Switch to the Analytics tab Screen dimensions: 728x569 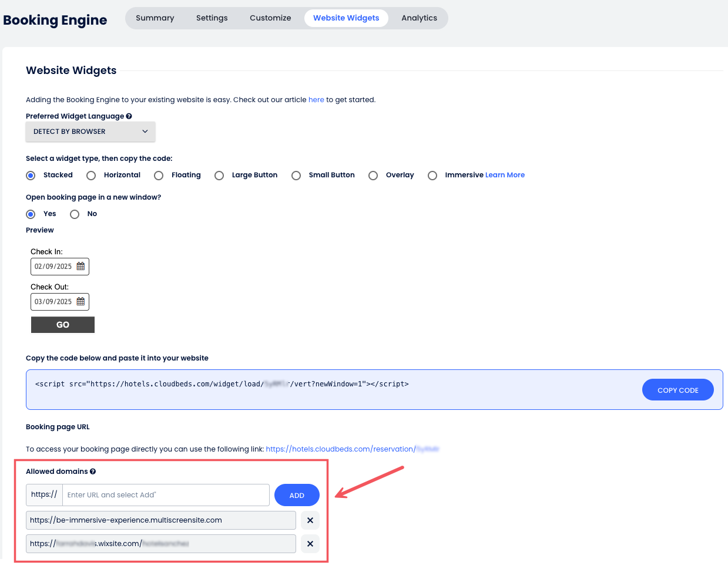pos(419,18)
